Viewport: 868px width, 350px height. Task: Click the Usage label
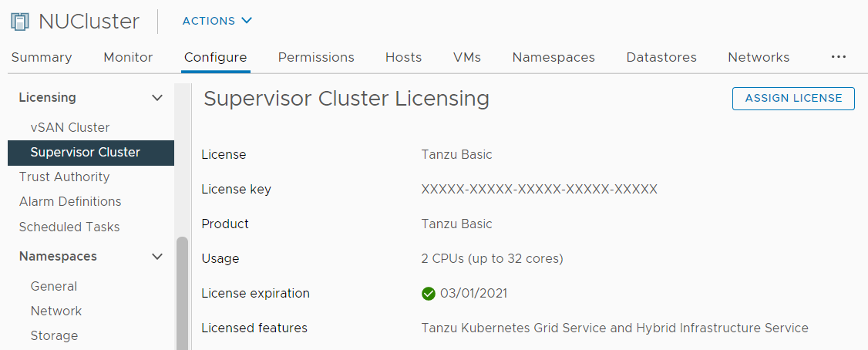coord(220,258)
